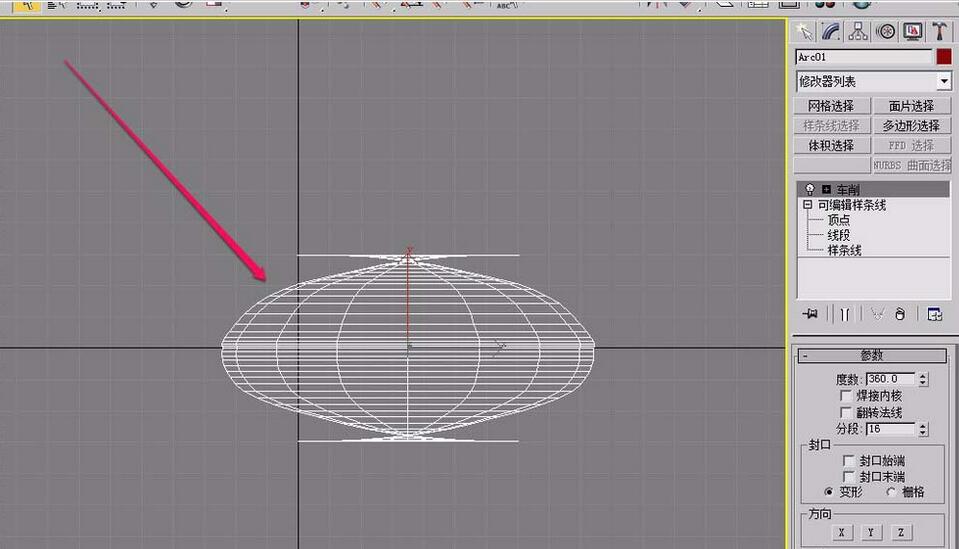This screenshot has width=959, height=549.
Task: Expand the 车削 modifier plus box
Action: tap(826, 190)
